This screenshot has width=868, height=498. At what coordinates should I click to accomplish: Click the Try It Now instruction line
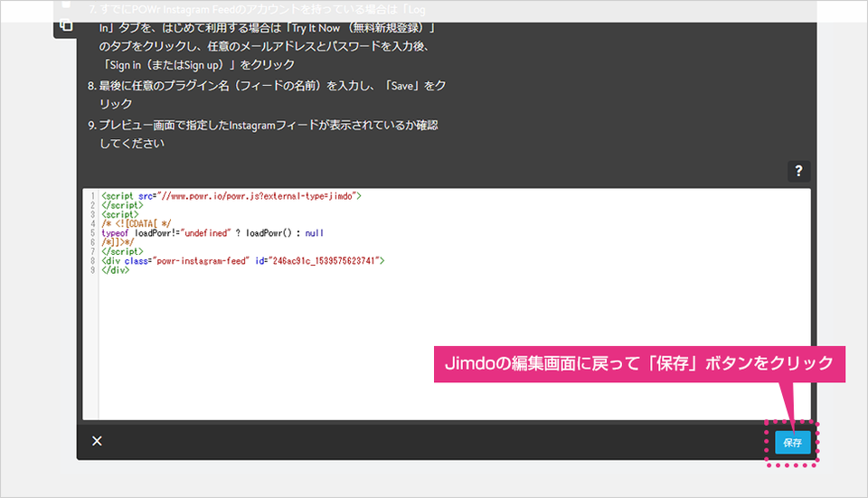[268, 28]
